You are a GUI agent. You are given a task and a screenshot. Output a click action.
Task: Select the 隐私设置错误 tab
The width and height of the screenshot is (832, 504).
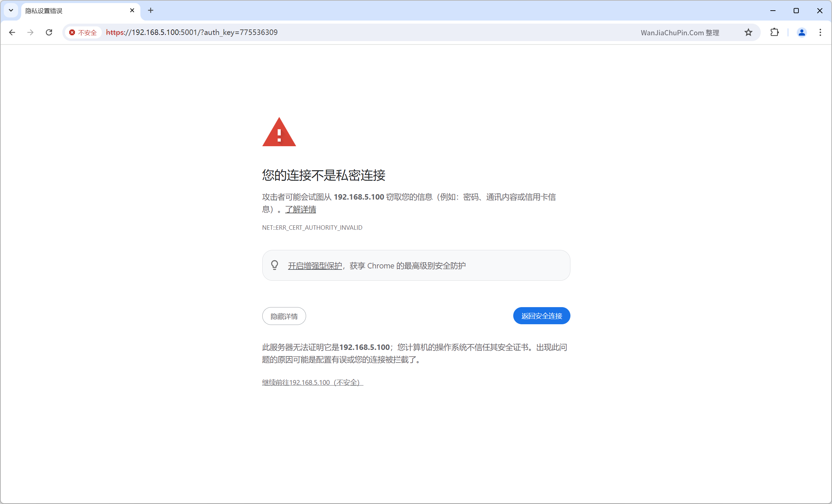81,11
